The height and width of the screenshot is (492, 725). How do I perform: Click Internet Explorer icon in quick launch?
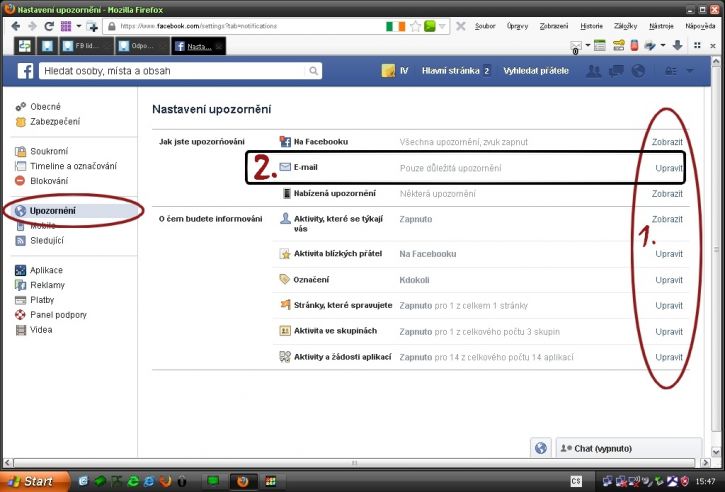149,481
